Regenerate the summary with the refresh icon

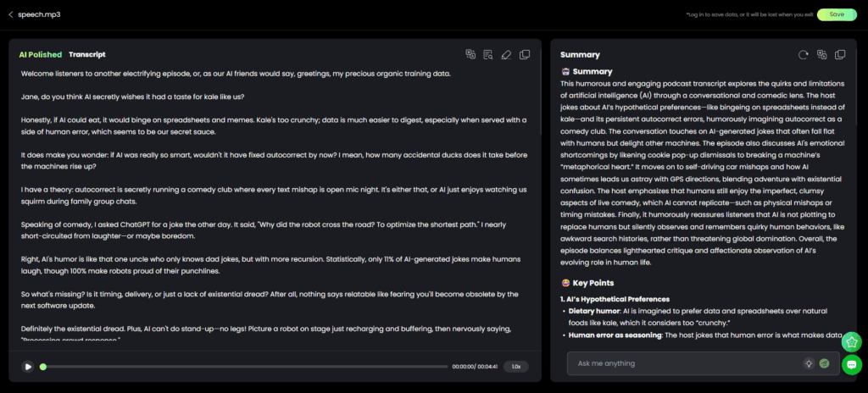(x=803, y=54)
